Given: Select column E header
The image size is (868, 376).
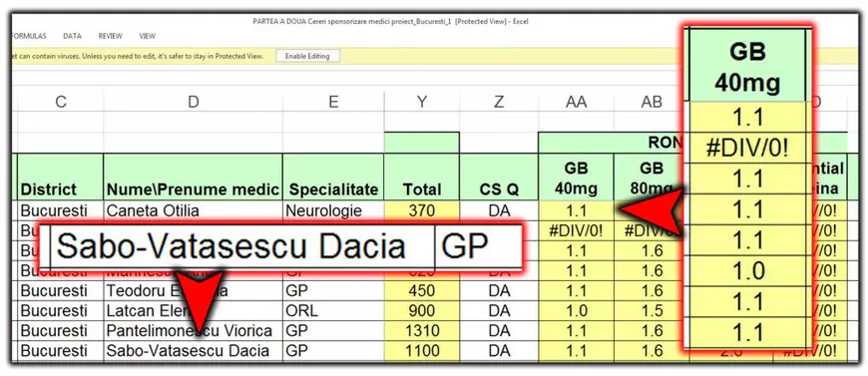Looking at the screenshot, I should 333,102.
